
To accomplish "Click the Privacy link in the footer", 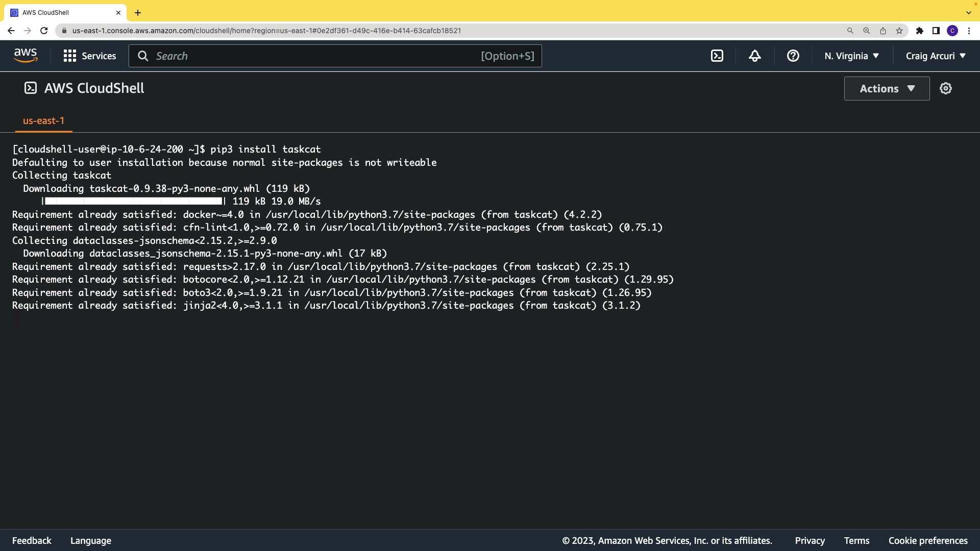I will [x=810, y=541].
